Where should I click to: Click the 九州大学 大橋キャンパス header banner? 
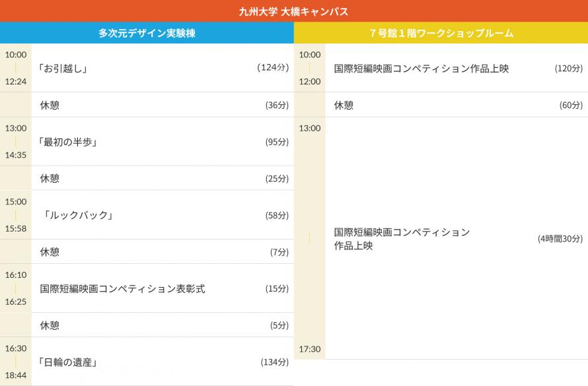point(293,11)
